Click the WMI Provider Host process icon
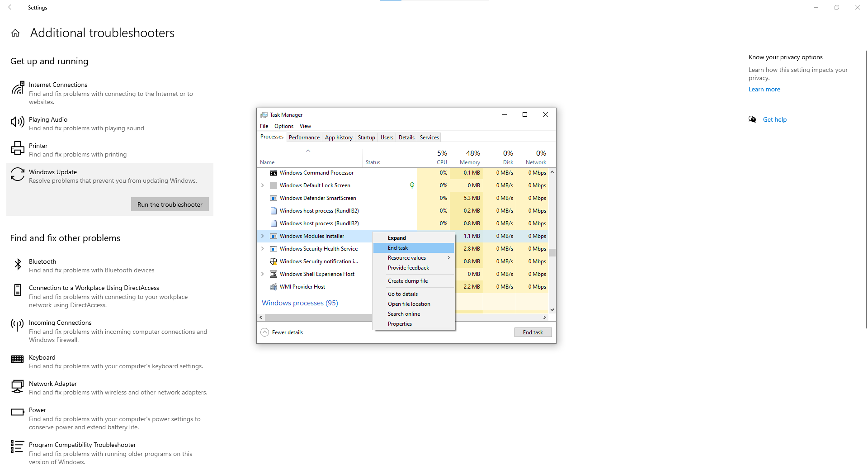This screenshot has width=868, height=470. [x=273, y=287]
